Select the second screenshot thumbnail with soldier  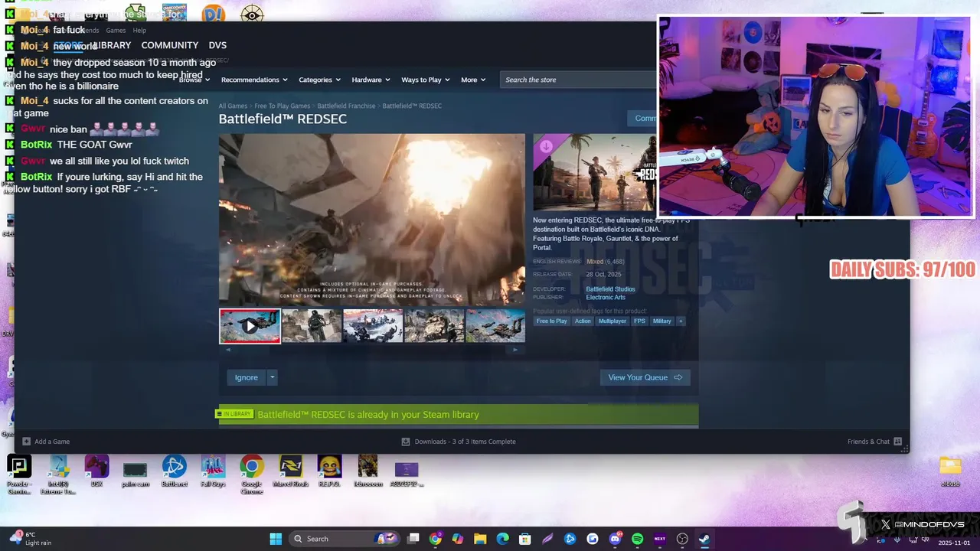click(x=312, y=326)
